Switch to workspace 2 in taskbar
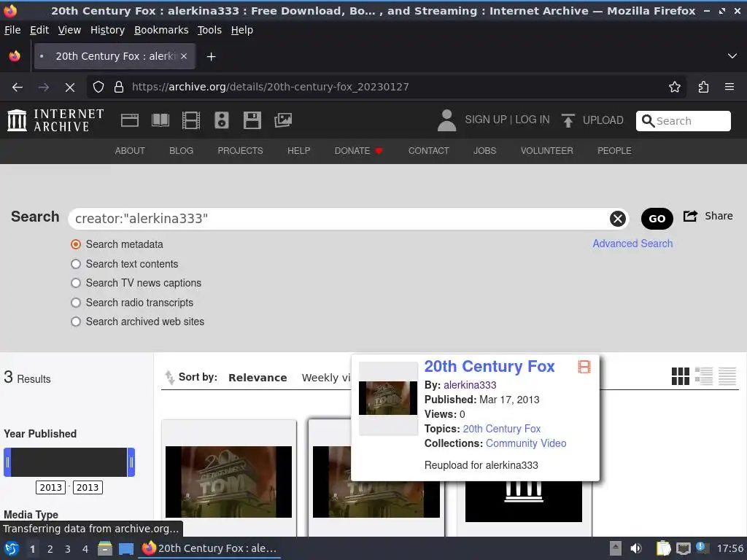Image resolution: width=747 pixels, height=560 pixels. (x=50, y=549)
